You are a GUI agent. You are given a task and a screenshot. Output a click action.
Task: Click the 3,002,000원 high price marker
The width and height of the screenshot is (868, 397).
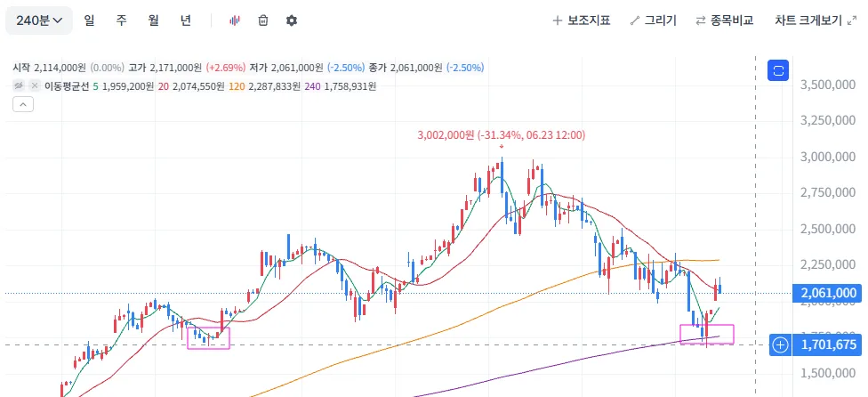pos(501,135)
